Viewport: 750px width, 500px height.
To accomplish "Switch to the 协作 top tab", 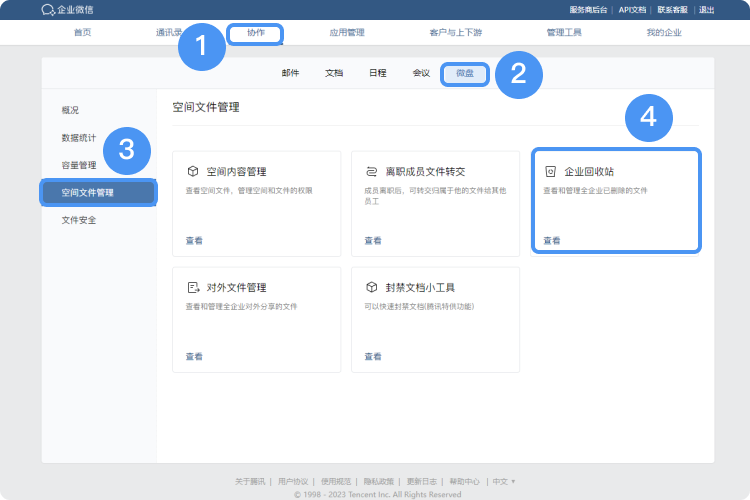I will (256, 33).
